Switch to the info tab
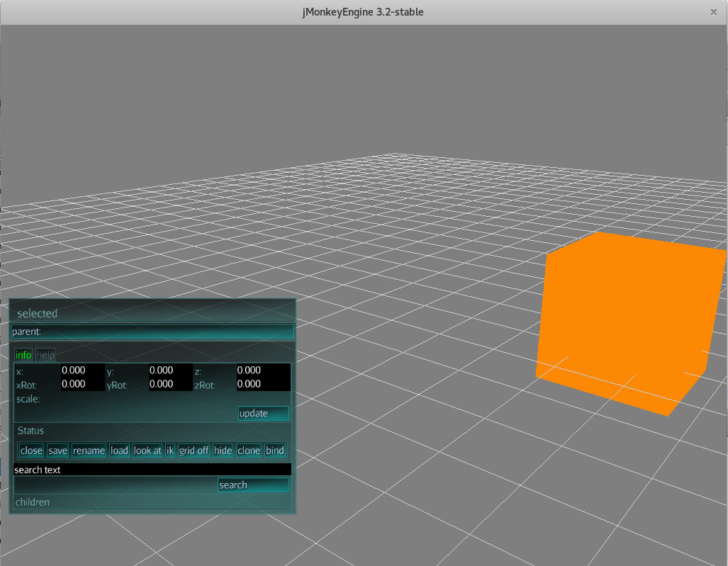 pyautogui.click(x=23, y=355)
